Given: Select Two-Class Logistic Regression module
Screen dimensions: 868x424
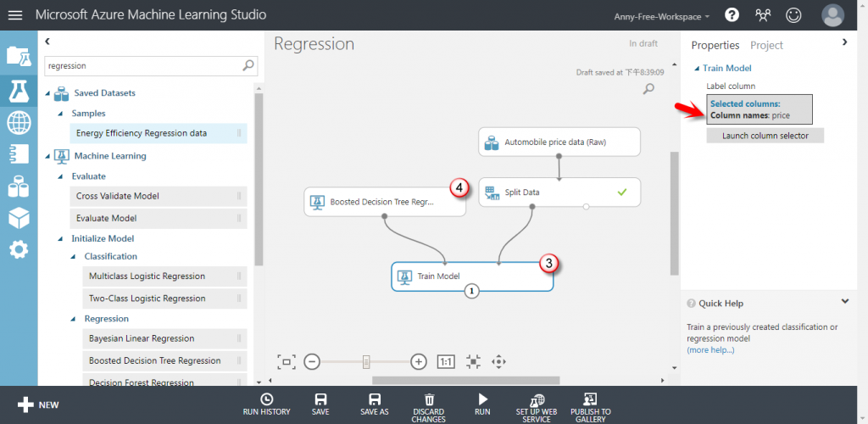Looking at the screenshot, I should (x=165, y=298).
